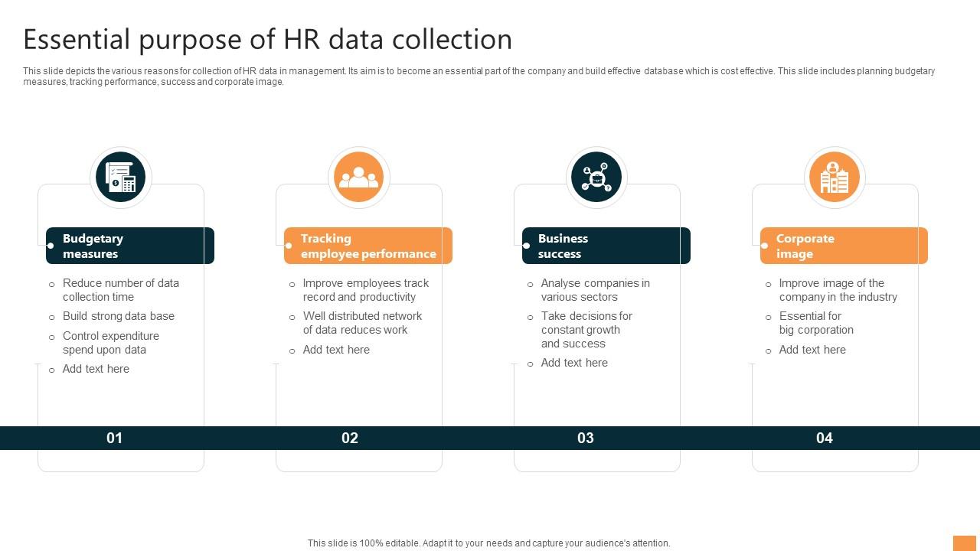980x551 pixels.
Task: Click the slide description paragraph under the title
Action: pyautogui.click(x=479, y=77)
